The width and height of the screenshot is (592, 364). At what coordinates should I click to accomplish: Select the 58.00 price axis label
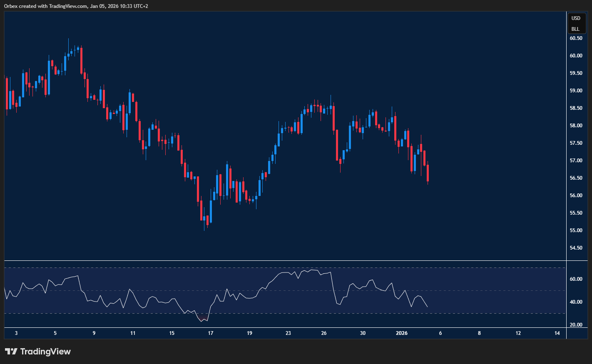click(576, 126)
